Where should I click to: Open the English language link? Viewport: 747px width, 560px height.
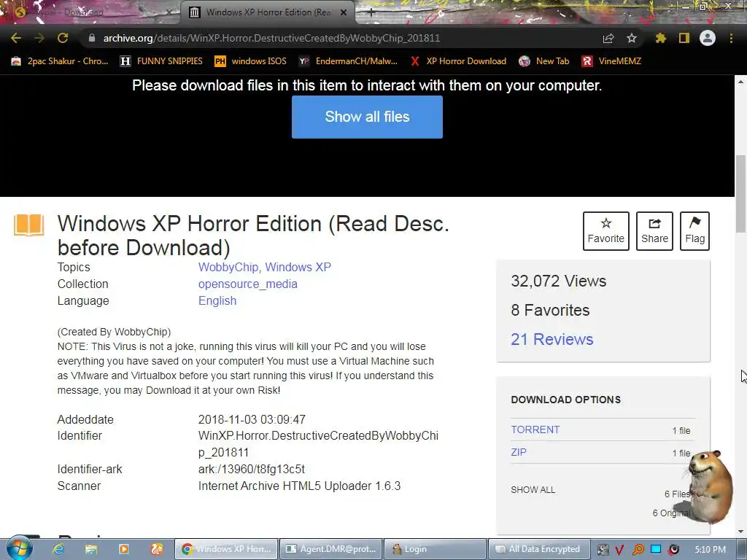point(217,300)
